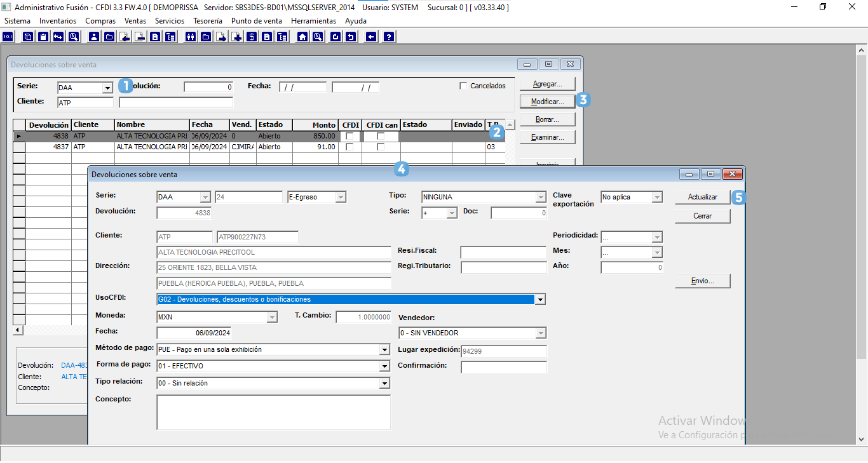Click the home (house) toolbar icon

coord(302,37)
